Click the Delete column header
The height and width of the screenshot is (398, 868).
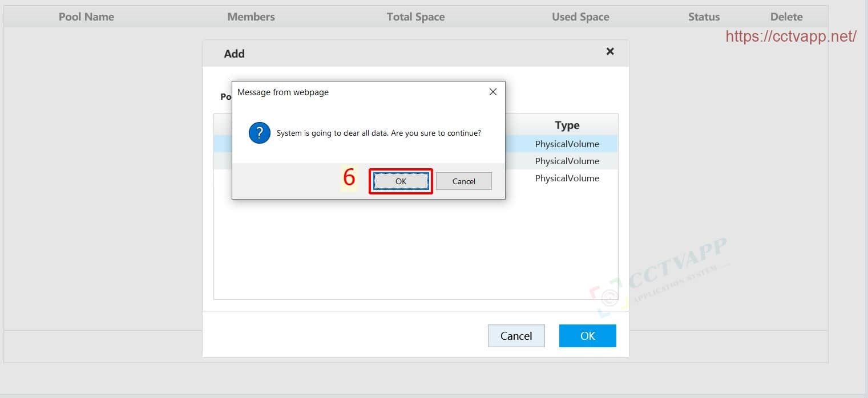coord(786,17)
